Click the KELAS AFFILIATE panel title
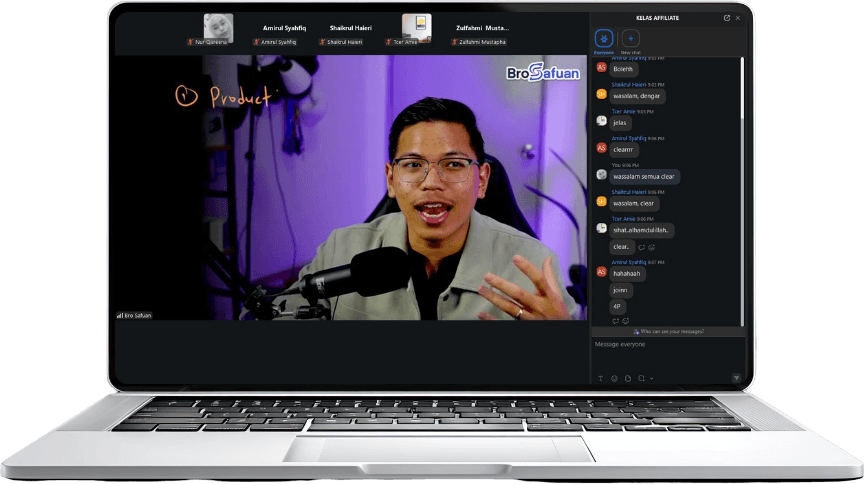The image size is (864, 484). tap(657, 18)
